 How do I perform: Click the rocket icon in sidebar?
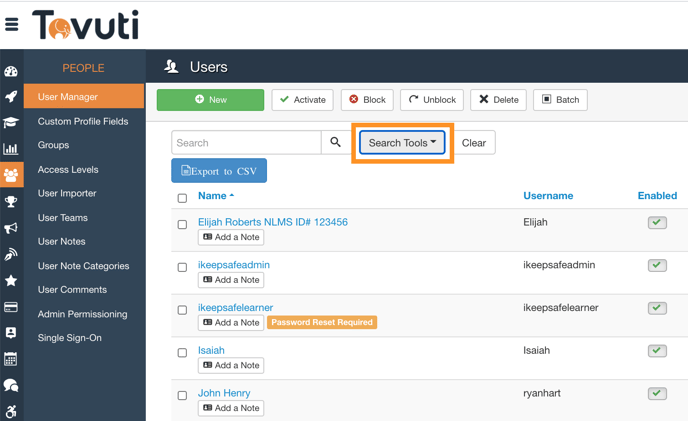[11, 97]
